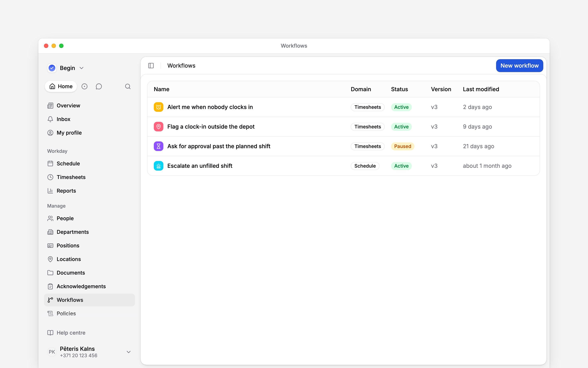588x368 pixels.
Task: Open Inbox in the sidebar
Action: coord(89,119)
